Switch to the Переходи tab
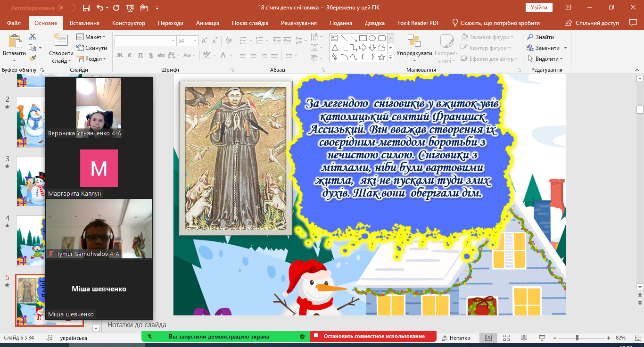This screenshot has height=347, width=644. pyautogui.click(x=171, y=23)
